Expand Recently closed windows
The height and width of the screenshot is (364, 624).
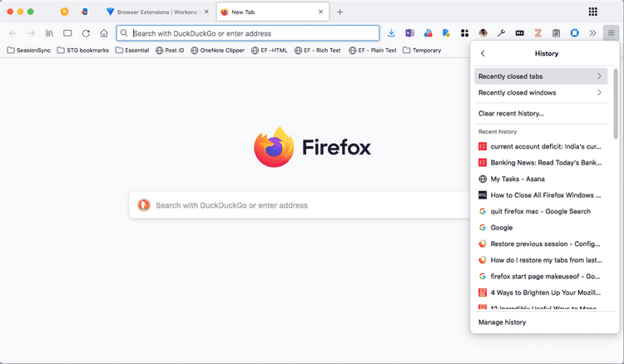coord(541,92)
